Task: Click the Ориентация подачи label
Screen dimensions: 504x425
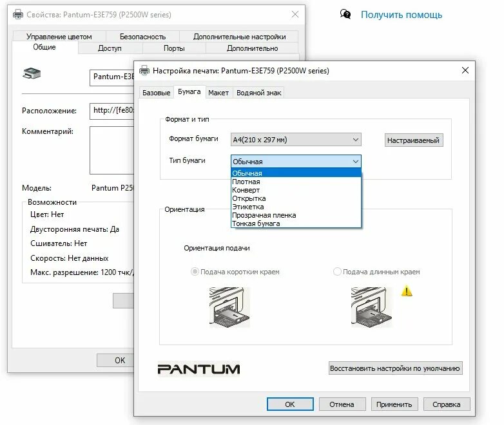Action: 217,248
